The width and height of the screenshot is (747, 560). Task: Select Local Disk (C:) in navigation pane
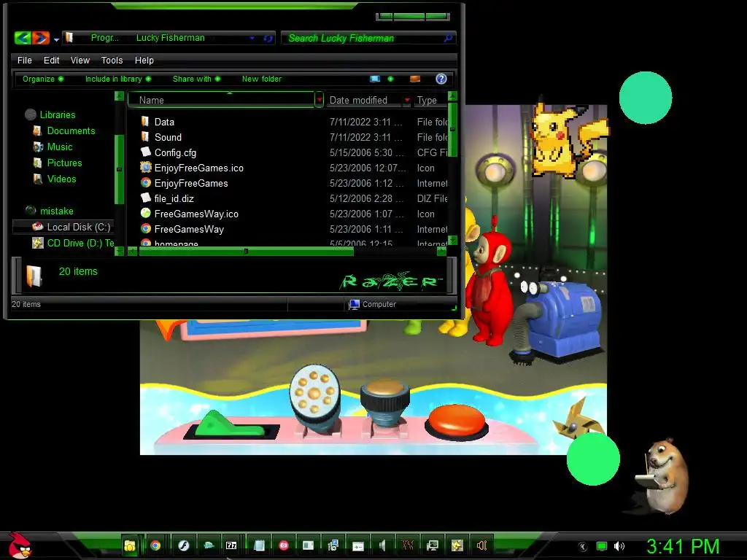pos(78,227)
